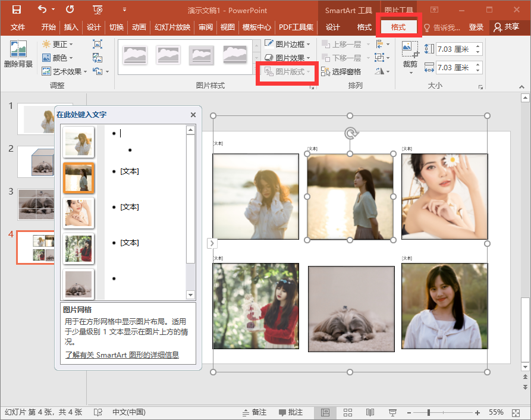The image size is (531, 420).
Task: Open Color (颜色) dropdown
Action: coord(57,58)
